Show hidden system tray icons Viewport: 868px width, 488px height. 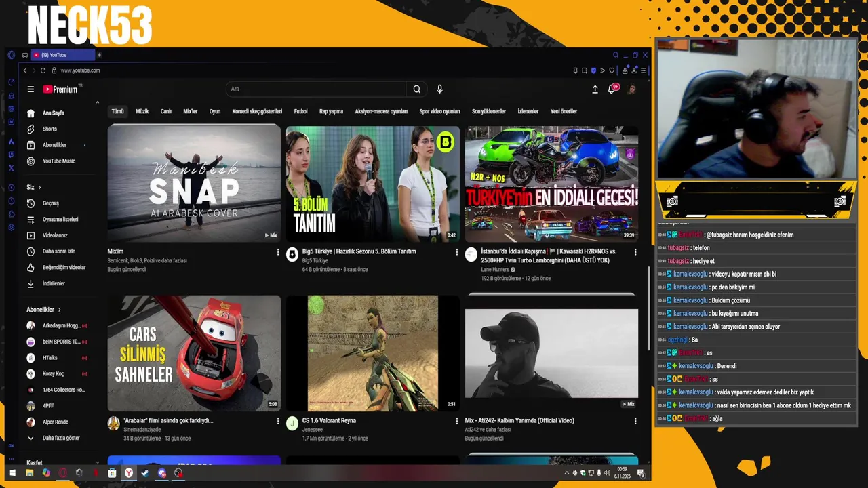pos(567,473)
